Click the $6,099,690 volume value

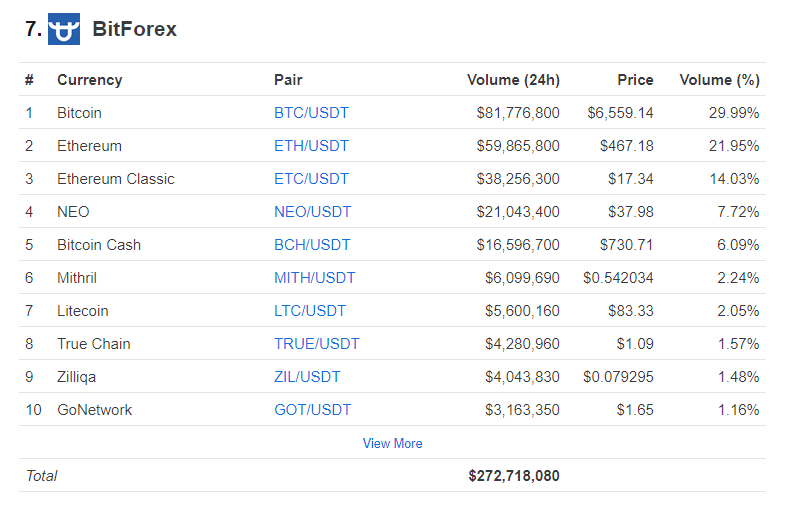click(x=522, y=278)
